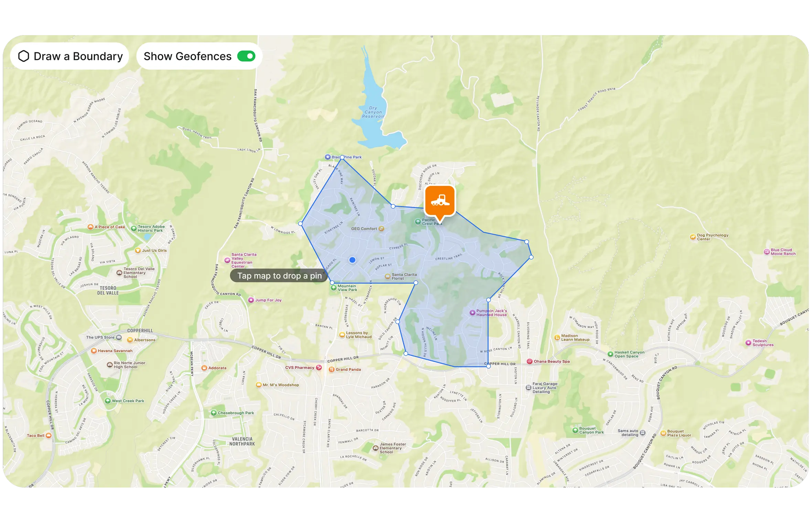
Task: Select A Piece of Cake marker
Action: click(x=90, y=227)
